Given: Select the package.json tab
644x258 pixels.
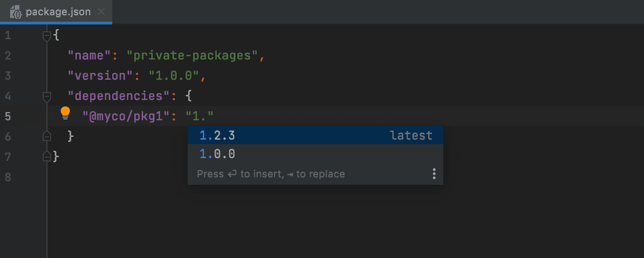Looking at the screenshot, I should [x=58, y=12].
